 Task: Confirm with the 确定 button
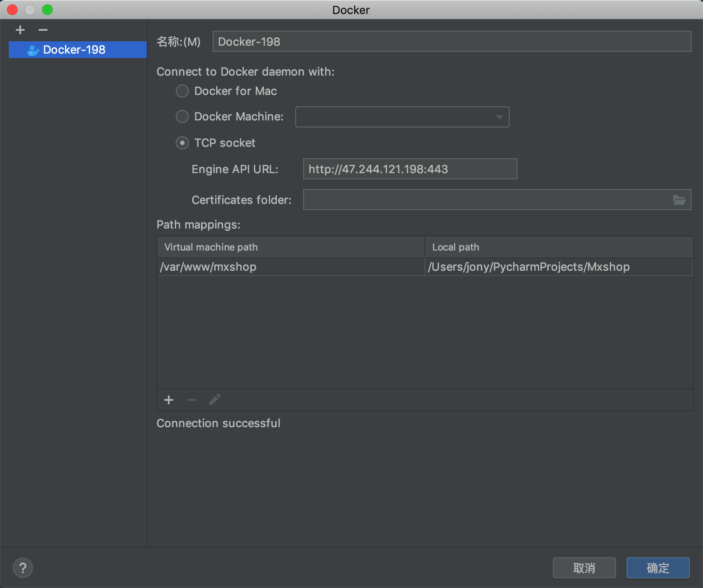click(658, 568)
